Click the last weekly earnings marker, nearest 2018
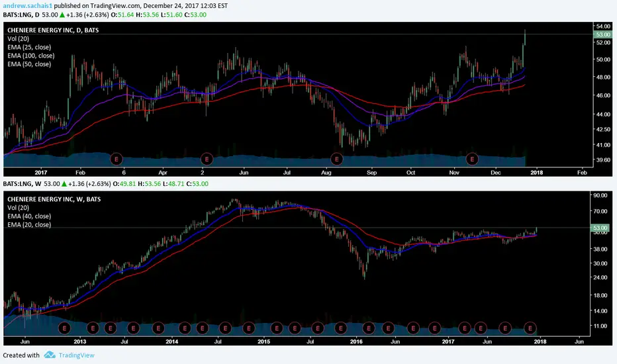617x364 pixels. click(530, 328)
